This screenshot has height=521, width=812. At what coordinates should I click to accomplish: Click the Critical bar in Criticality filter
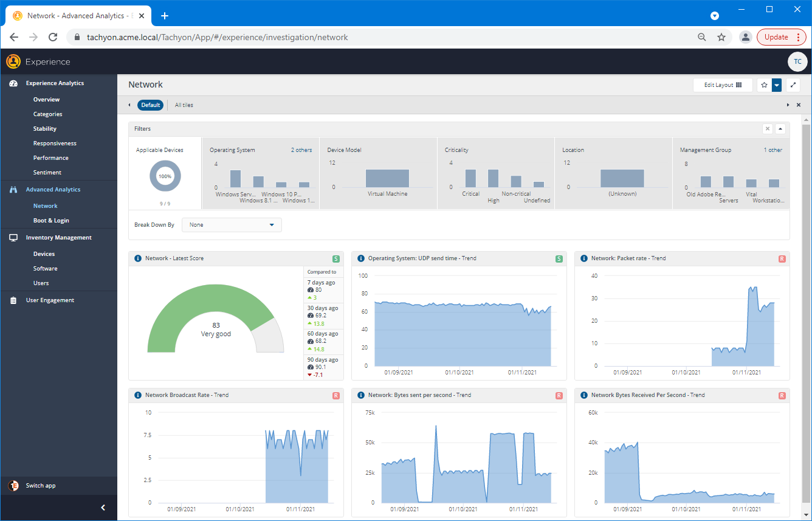pos(470,178)
